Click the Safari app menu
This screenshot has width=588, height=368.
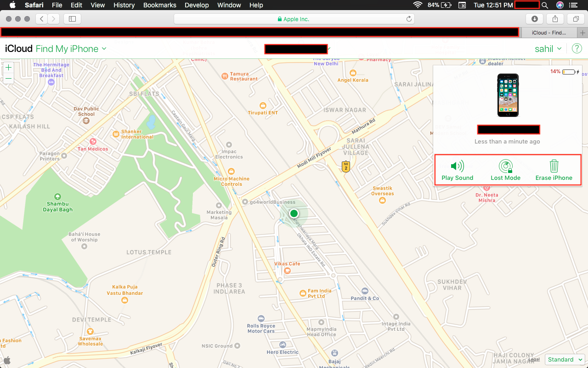pos(34,5)
